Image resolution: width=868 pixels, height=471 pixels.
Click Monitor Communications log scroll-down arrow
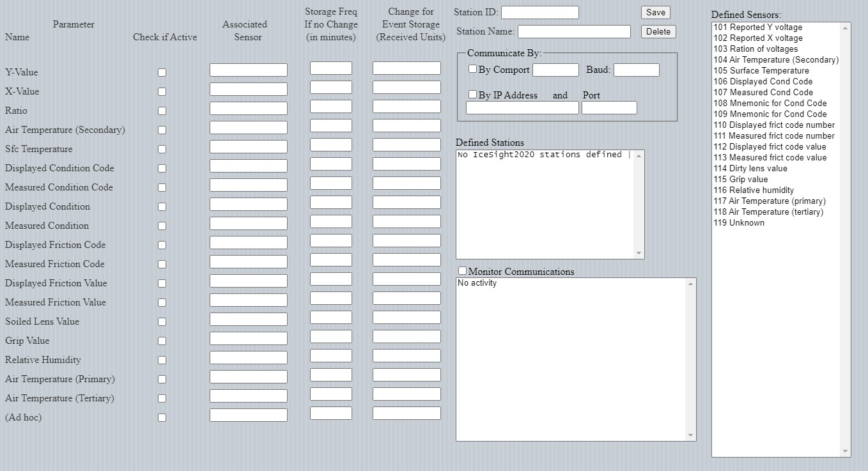[x=690, y=435]
